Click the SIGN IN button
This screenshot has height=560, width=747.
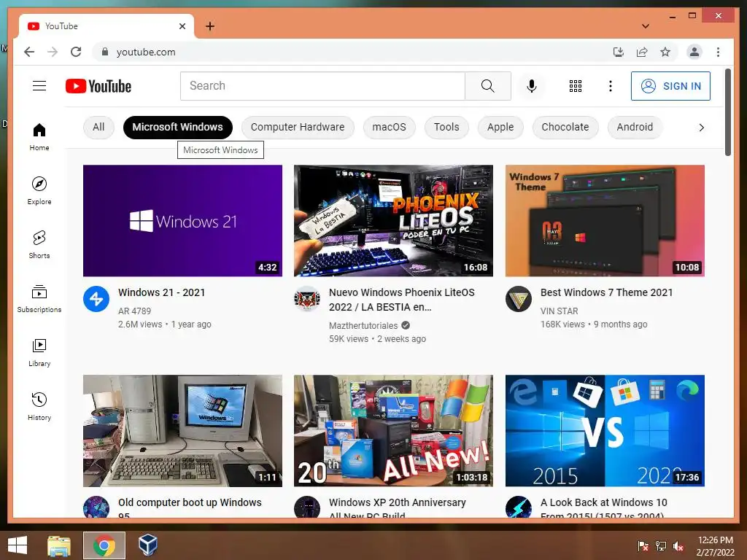pos(670,86)
